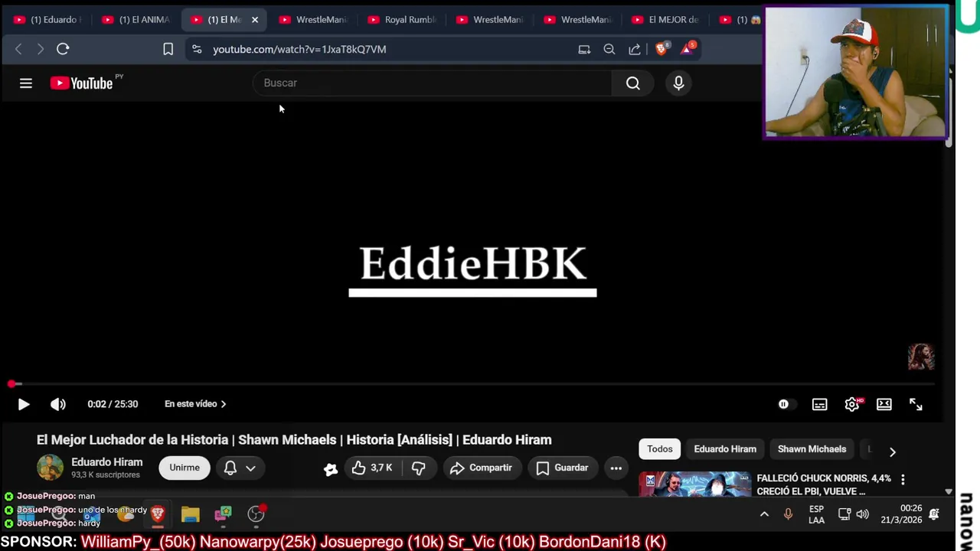Open File Explorer in taskbar

[x=191, y=514]
